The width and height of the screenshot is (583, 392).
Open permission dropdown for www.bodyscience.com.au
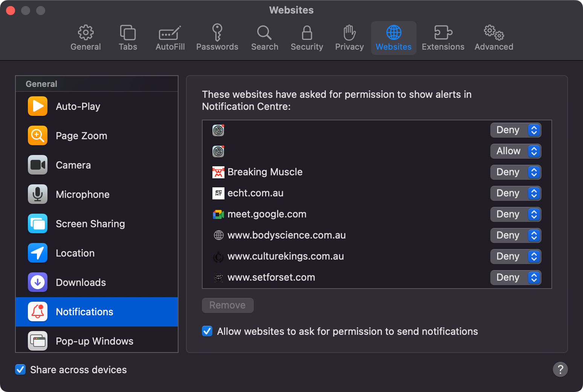click(x=516, y=236)
